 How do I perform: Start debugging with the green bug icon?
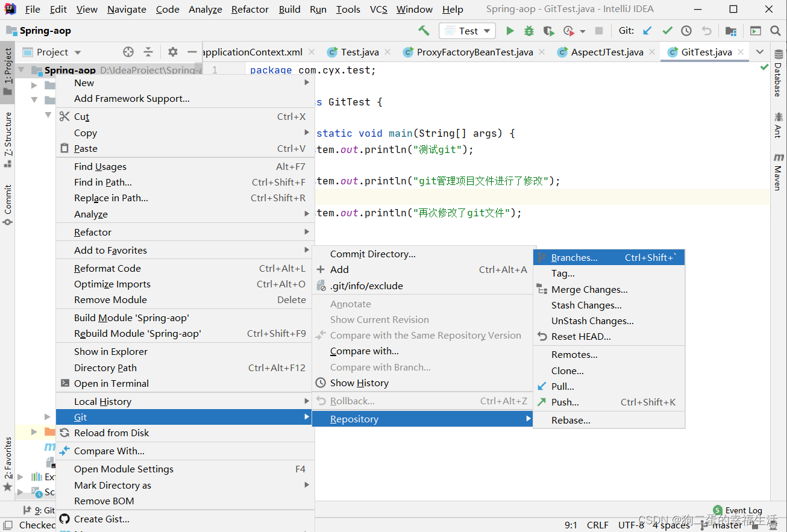pos(529,31)
